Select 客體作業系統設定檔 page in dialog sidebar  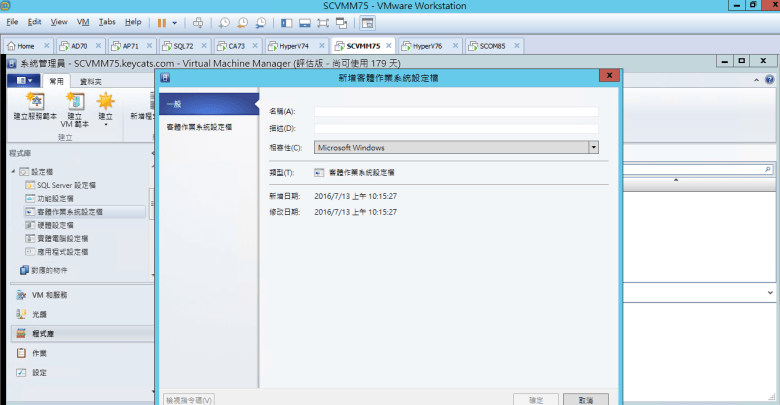(198, 127)
